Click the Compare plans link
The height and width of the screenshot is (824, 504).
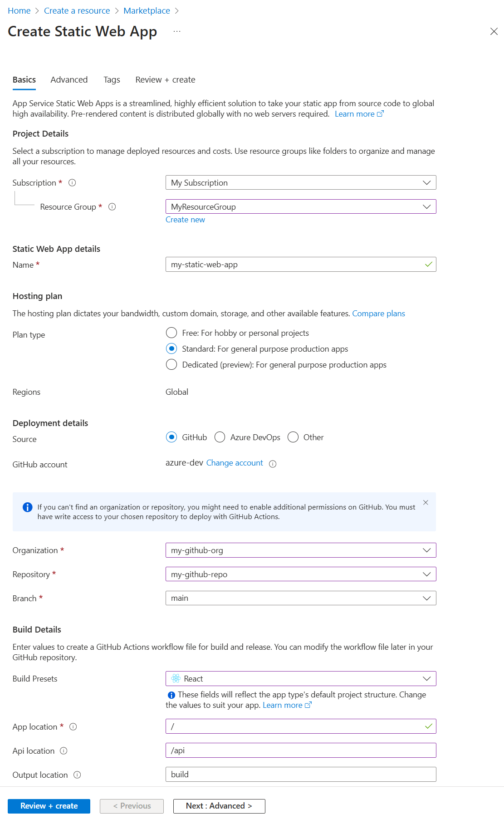point(378,314)
